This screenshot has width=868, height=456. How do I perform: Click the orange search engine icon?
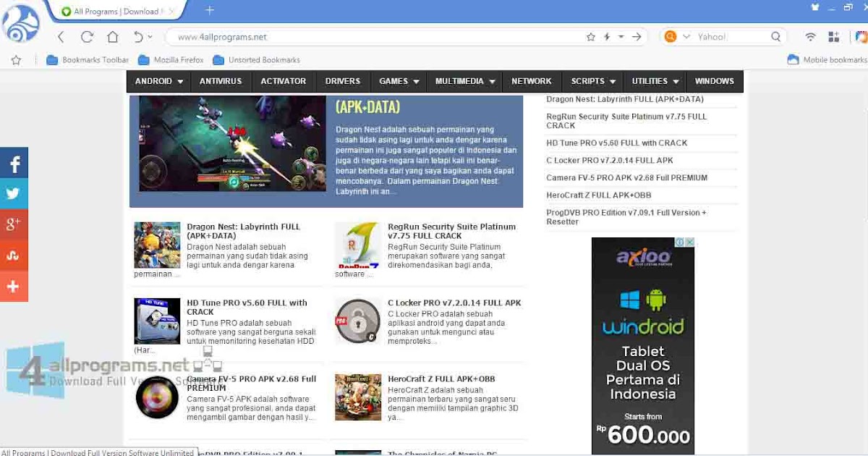(671, 37)
